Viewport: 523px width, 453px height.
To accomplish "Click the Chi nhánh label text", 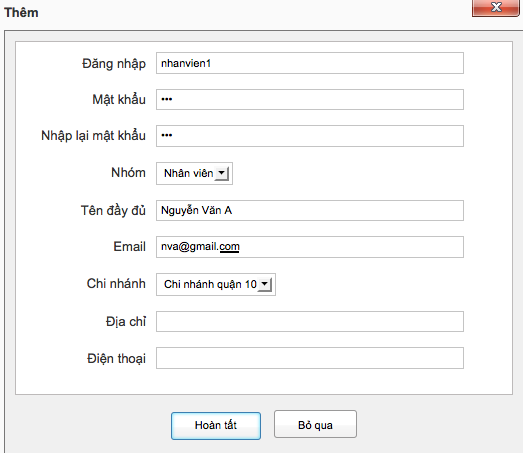I will (x=116, y=284).
